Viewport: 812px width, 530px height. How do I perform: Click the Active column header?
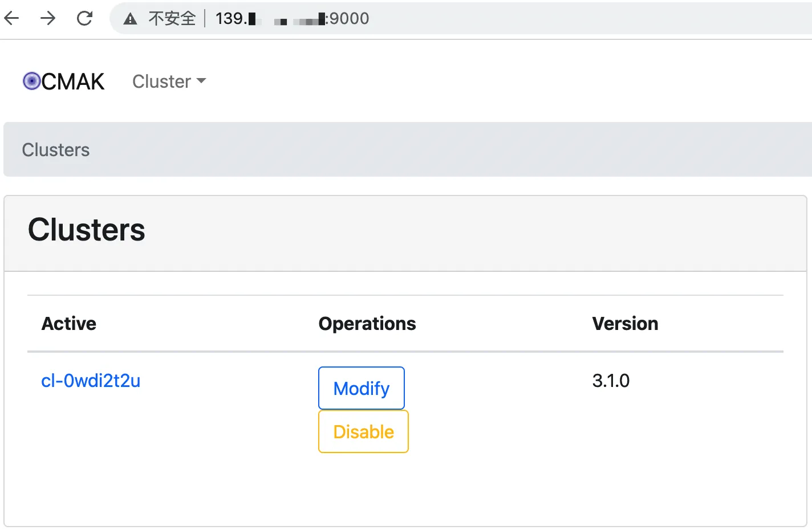(69, 324)
